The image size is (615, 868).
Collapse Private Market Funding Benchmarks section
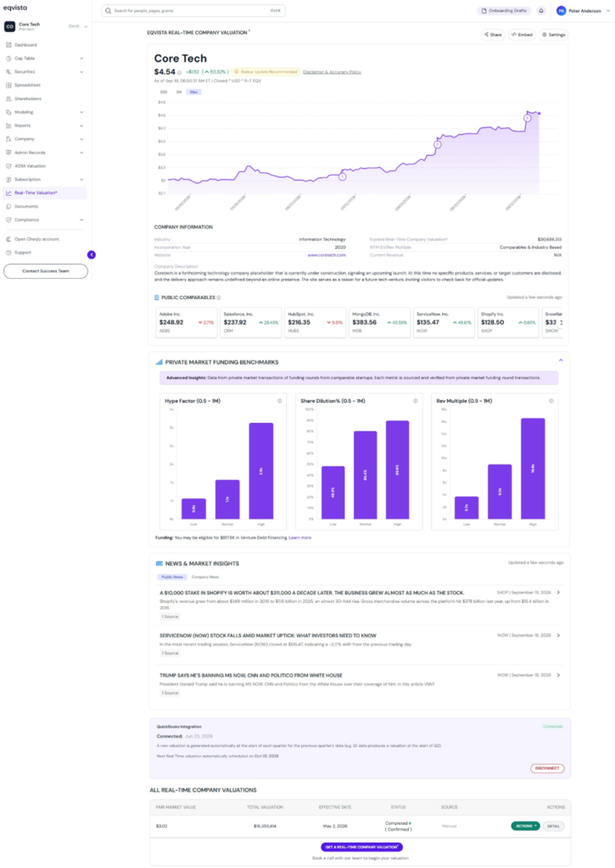click(x=561, y=360)
